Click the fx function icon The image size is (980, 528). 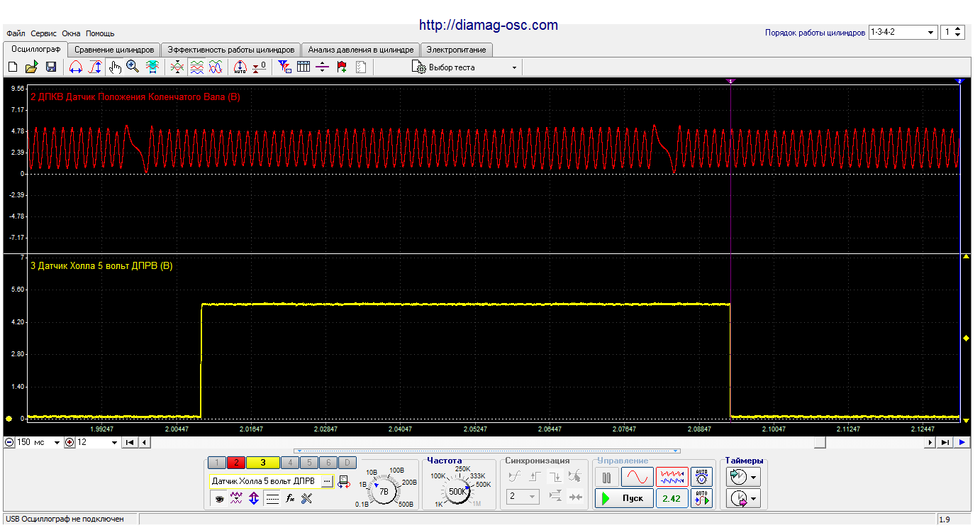[289, 499]
